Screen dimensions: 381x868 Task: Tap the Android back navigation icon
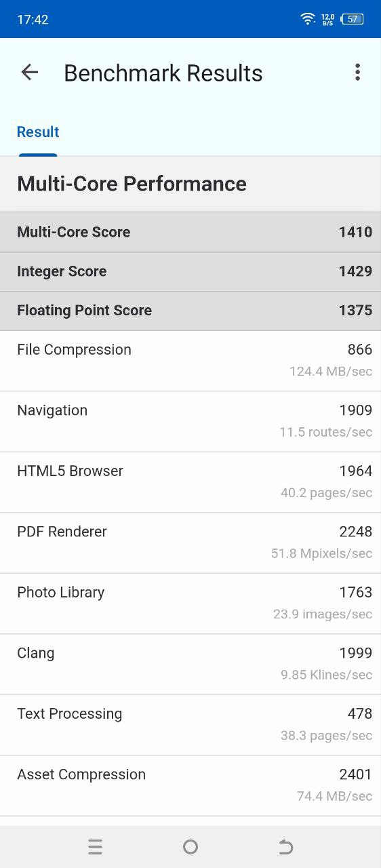click(285, 846)
